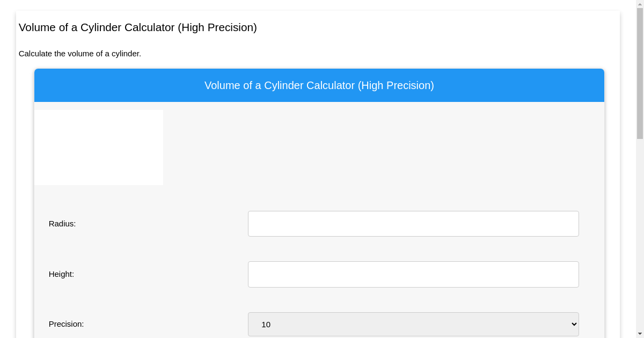Click the Radius label
The height and width of the screenshot is (338, 644).
pos(62,224)
